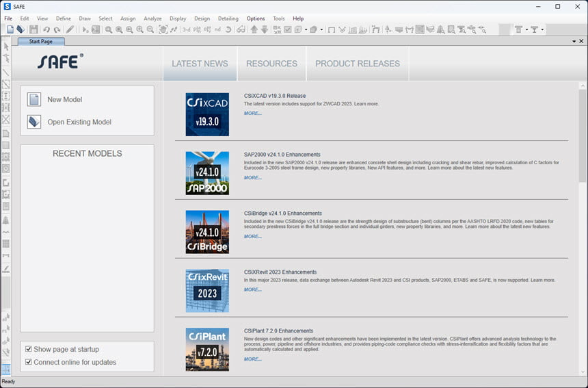Image resolution: width=588 pixels, height=388 pixels.
Task: Open the Analyze menu
Action: (152, 18)
